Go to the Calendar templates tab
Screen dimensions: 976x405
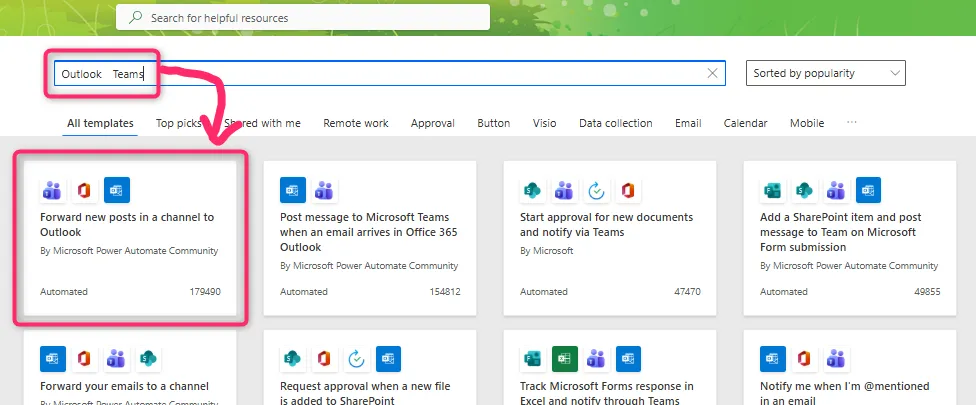[x=745, y=124]
